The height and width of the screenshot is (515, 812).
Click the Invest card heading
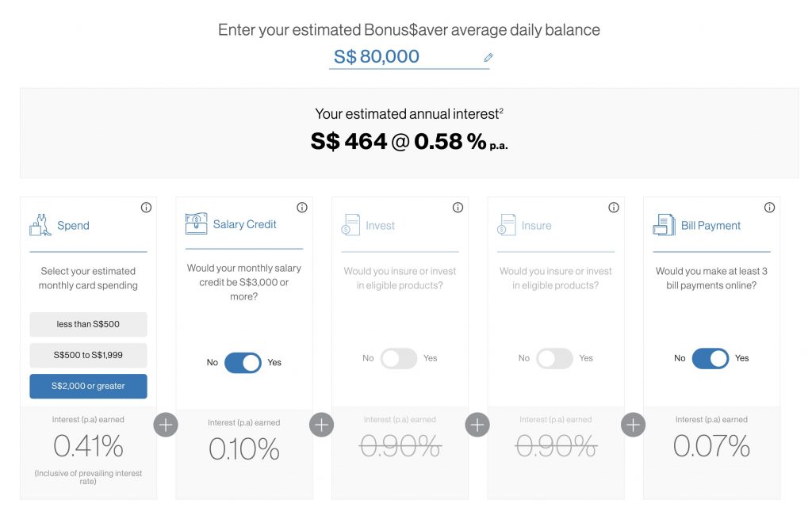pyautogui.click(x=380, y=226)
